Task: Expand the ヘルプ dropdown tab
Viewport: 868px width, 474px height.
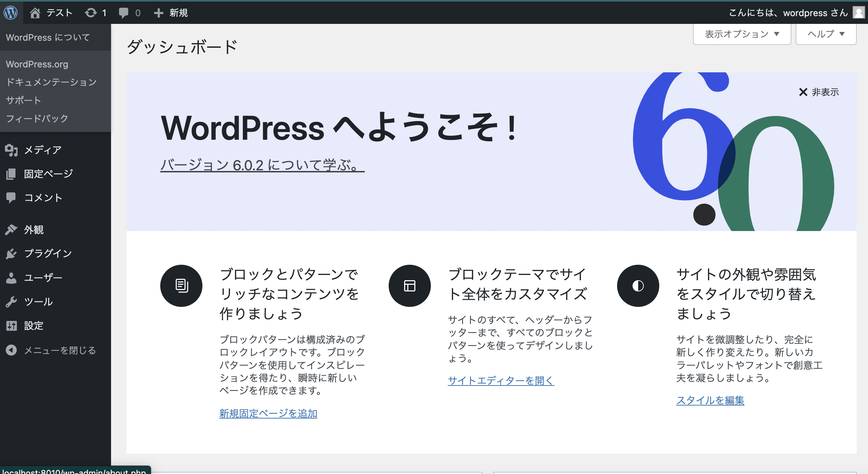Action: coord(825,34)
